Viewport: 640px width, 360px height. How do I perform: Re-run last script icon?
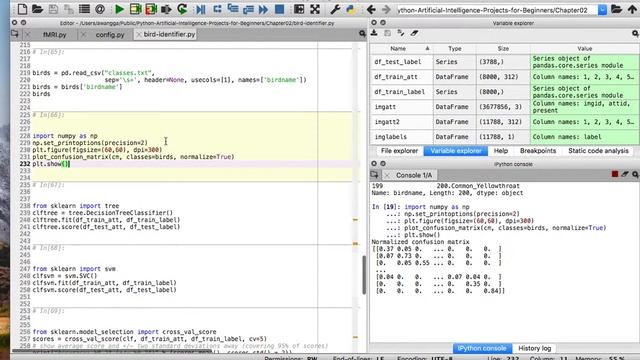tap(182, 9)
